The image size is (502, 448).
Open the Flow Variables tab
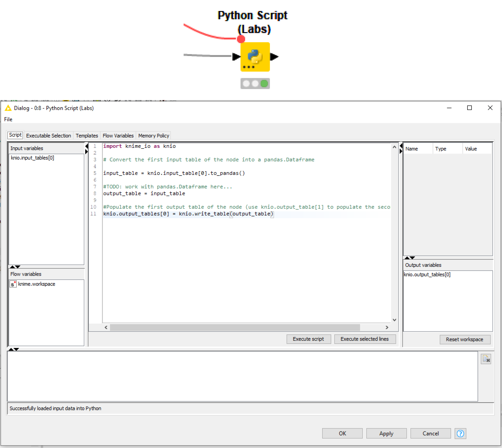118,136
